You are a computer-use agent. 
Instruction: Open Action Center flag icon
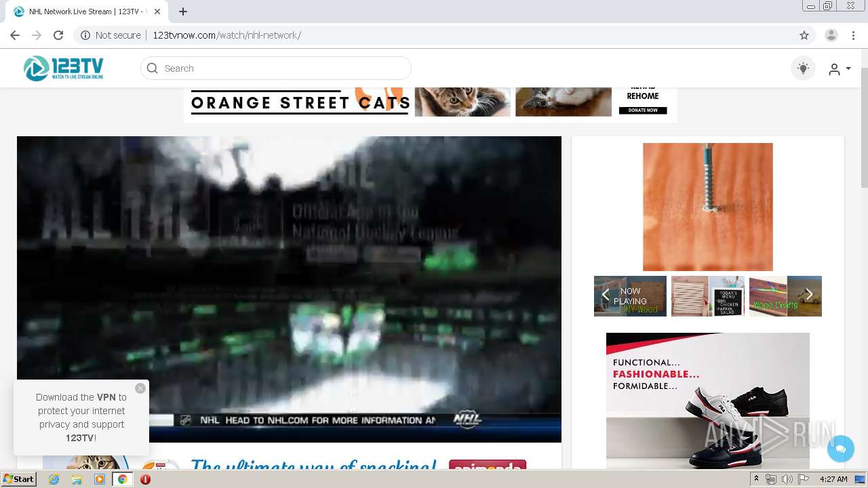804,479
